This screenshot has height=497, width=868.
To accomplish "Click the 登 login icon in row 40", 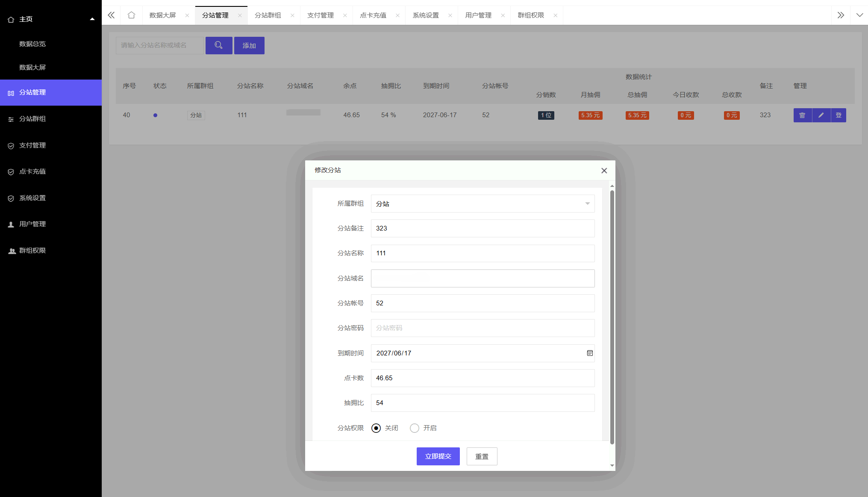I will tap(839, 115).
